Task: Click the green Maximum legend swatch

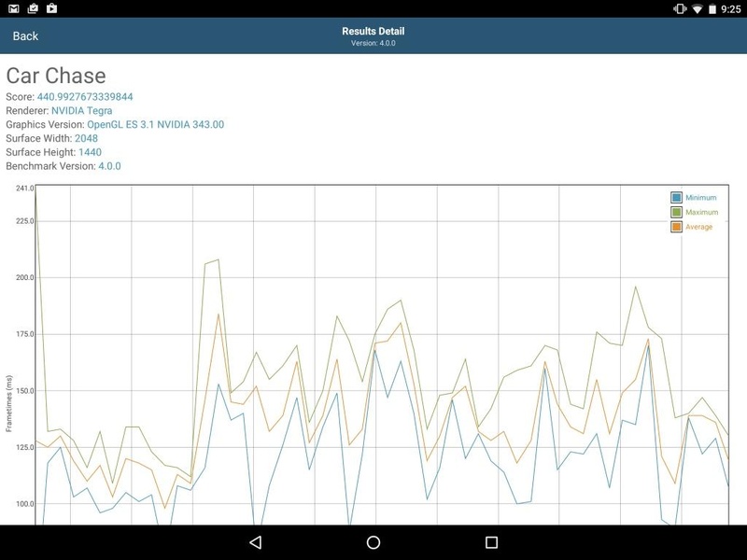Action: coord(676,213)
